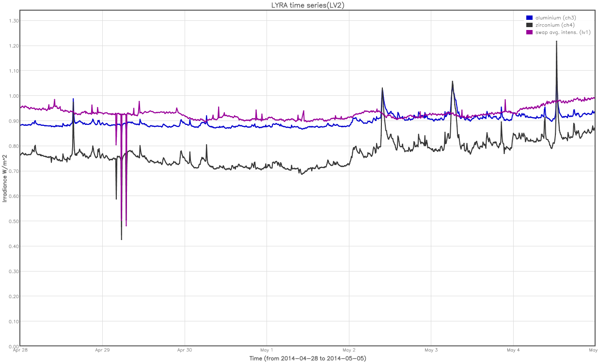Select the 'swap avg. intens. (lv1)' legend label
This screenshot has width=598, height=364.
pyautogui.click(x=563, y=32)
